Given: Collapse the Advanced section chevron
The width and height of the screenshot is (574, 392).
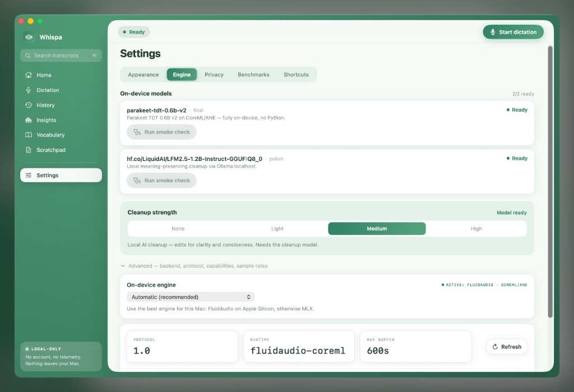Looking at the screenshot, I should tap(123, 266).
